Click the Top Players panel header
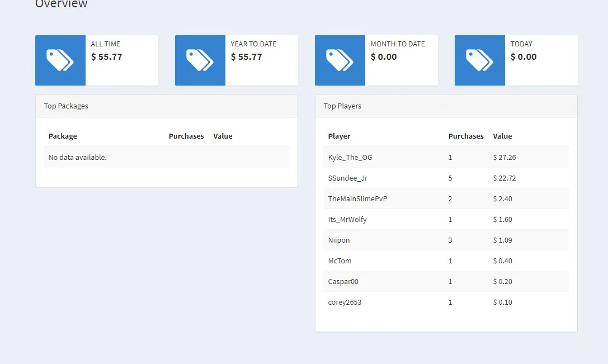 pos(446,106)
